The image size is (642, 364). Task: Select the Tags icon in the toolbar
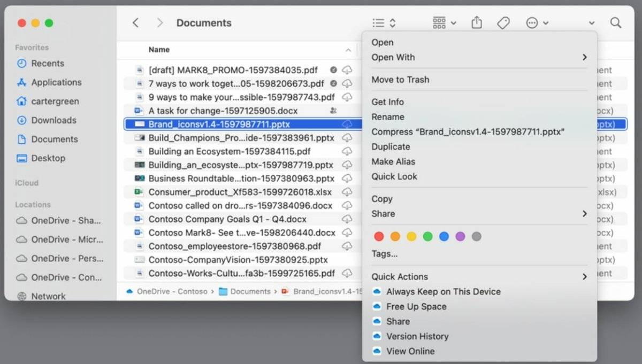[503, 22]
